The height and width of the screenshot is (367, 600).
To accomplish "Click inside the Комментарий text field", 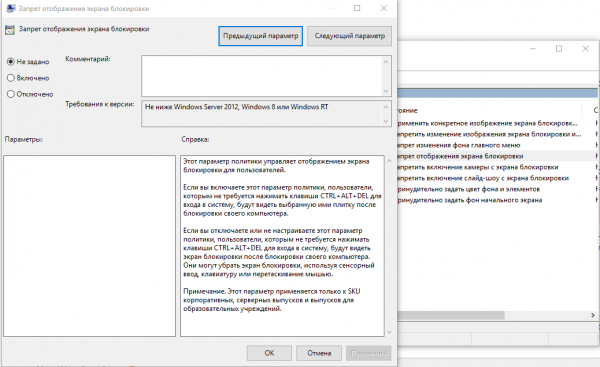I will pos(262,76).
